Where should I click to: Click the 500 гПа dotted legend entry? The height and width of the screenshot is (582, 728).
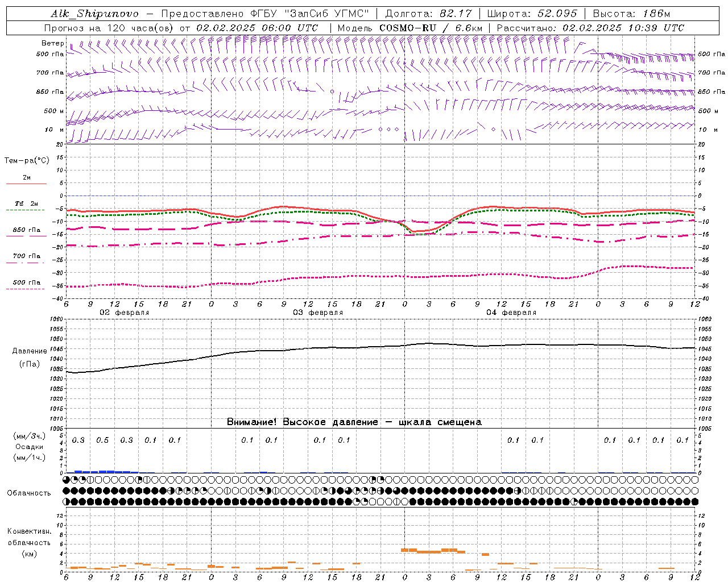(x=26, y=282)
